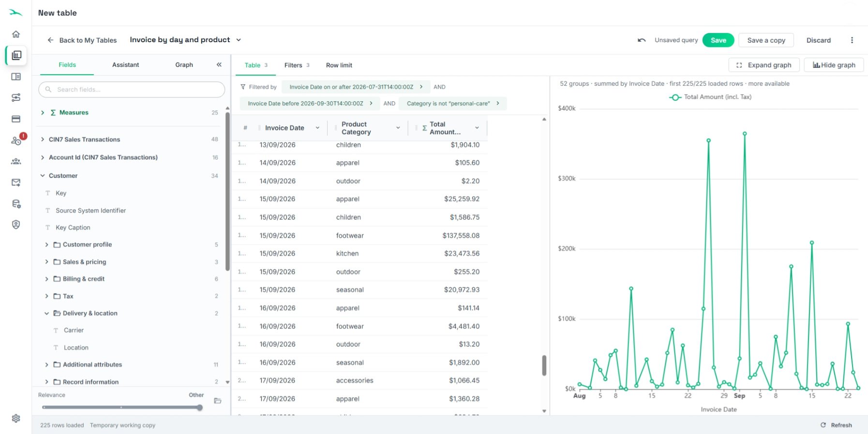This screenshot has height=434, width=868.
Task: Open the shield security icon in sidebar
Action: (16, 225)
